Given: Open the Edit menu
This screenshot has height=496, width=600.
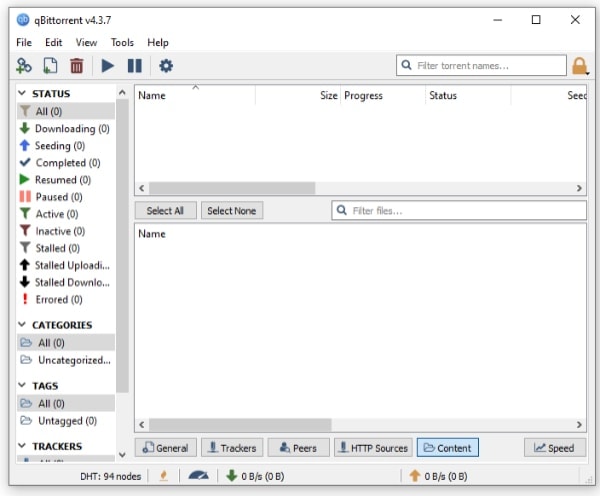Looking at the screenshot, I should click(x=54, y=42).
